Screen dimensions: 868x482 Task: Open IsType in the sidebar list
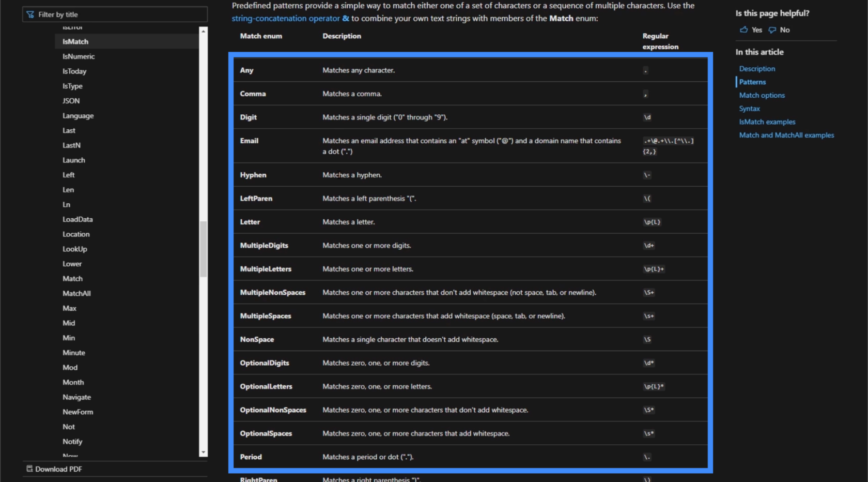(72, 86)
